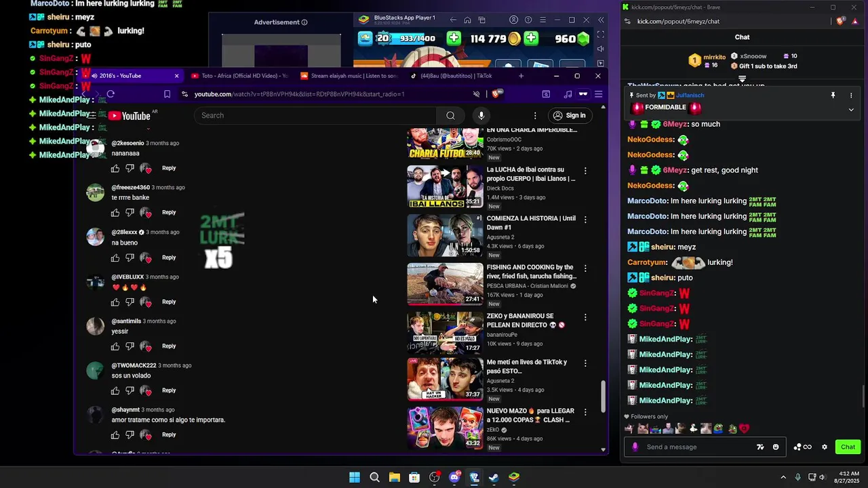The height and width of the screenshot is (488, 868).
Task: Open options for ZEKO y BANANIROU video
Action: [x=585, y=317]
